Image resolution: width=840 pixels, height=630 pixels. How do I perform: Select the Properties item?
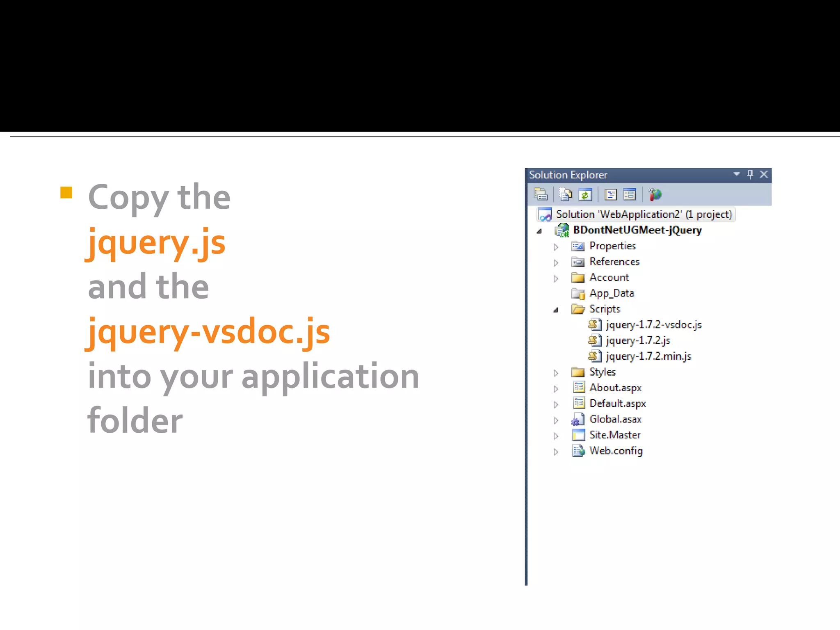click(612, 246)
